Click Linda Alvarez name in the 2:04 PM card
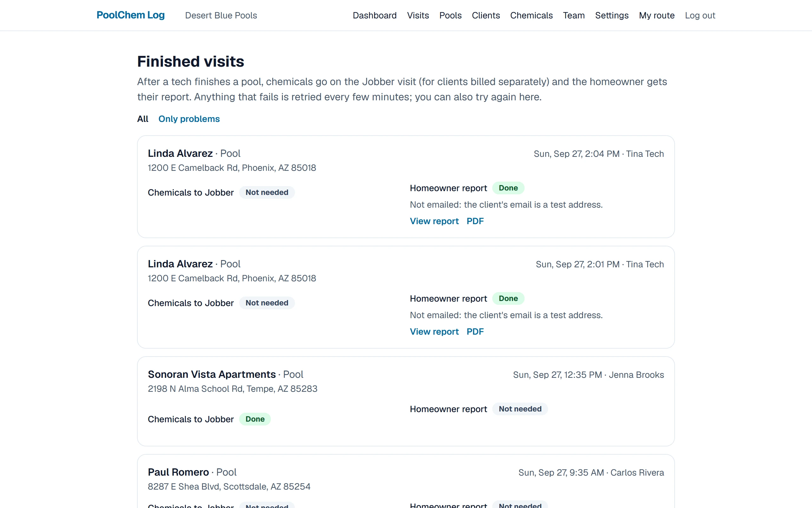Screen dimensions: 812x508 click(180, 153)
